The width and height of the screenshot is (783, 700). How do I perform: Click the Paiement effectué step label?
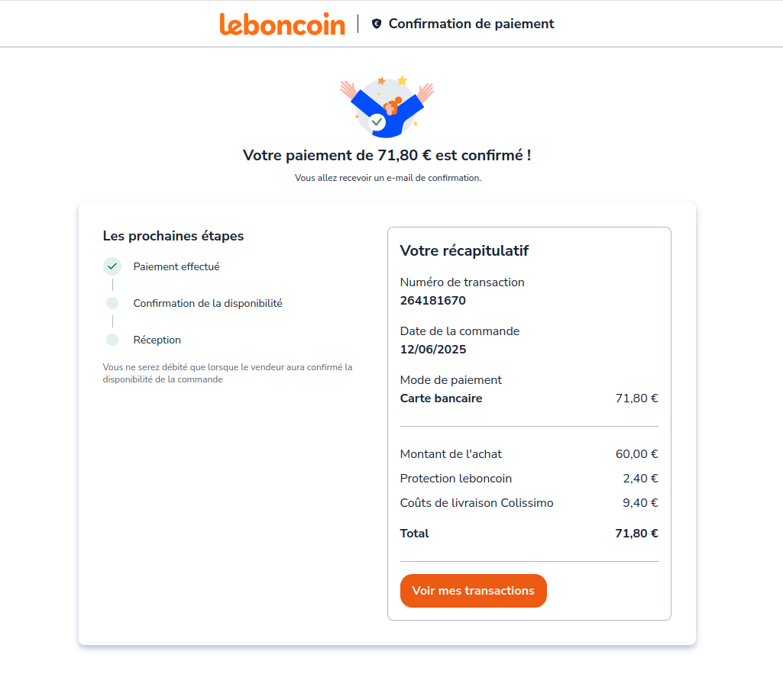(x=176, y=266)
